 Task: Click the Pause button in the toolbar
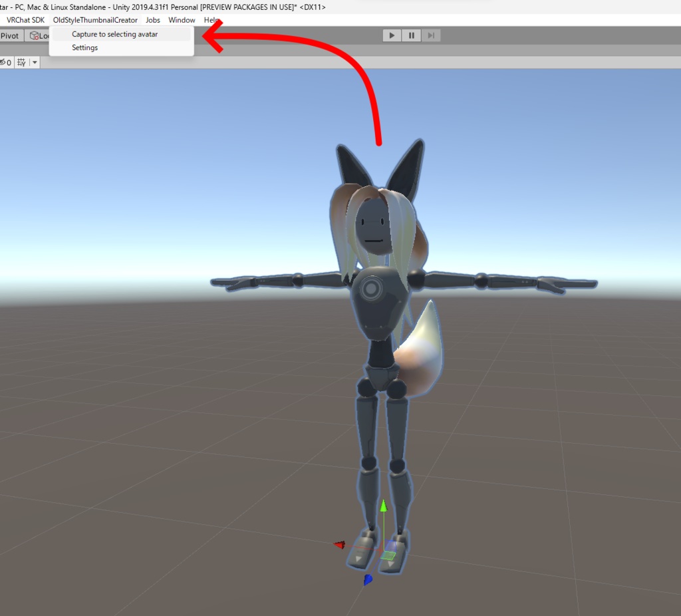click(x=411, y=36)
